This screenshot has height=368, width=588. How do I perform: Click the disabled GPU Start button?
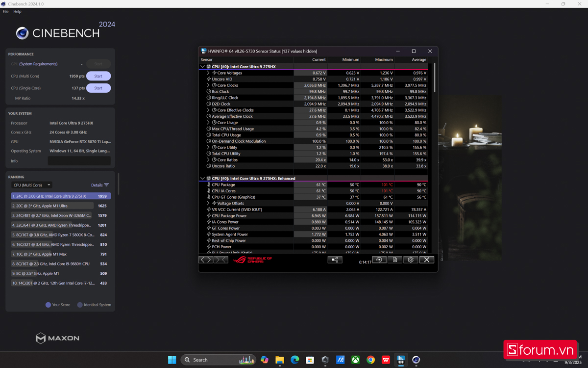click(x=98, y=64)
